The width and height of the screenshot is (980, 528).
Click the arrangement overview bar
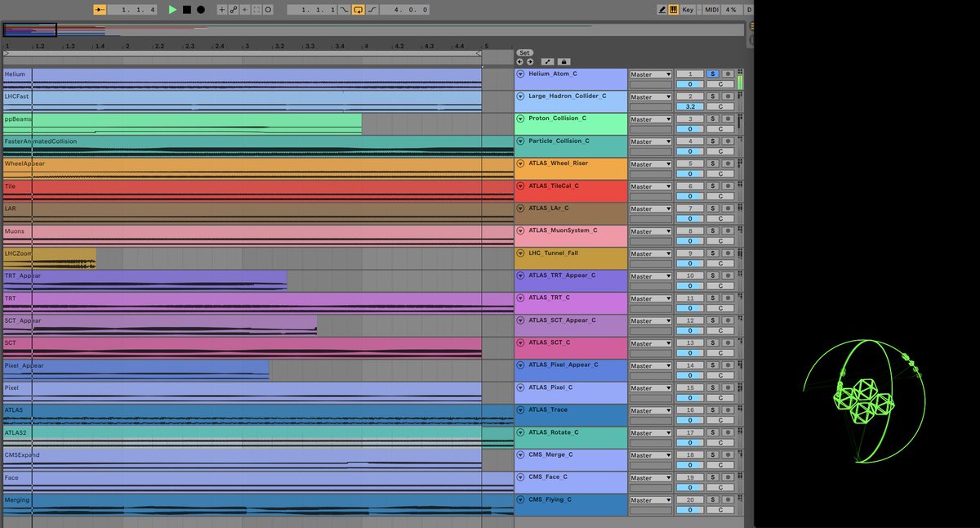(373, 31)
